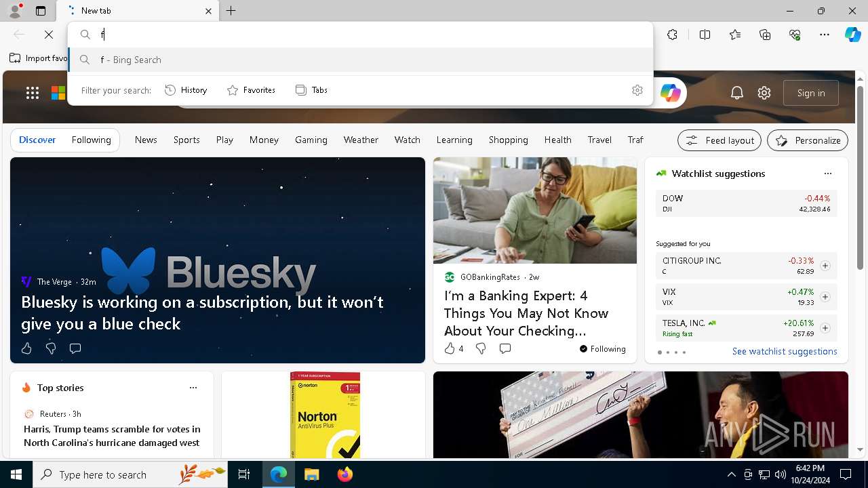Image resolution: width=868 pixels, height=488 pixels.
Task: Open the Shopping category
Action: pyautogui.click(x=508, y=140)
